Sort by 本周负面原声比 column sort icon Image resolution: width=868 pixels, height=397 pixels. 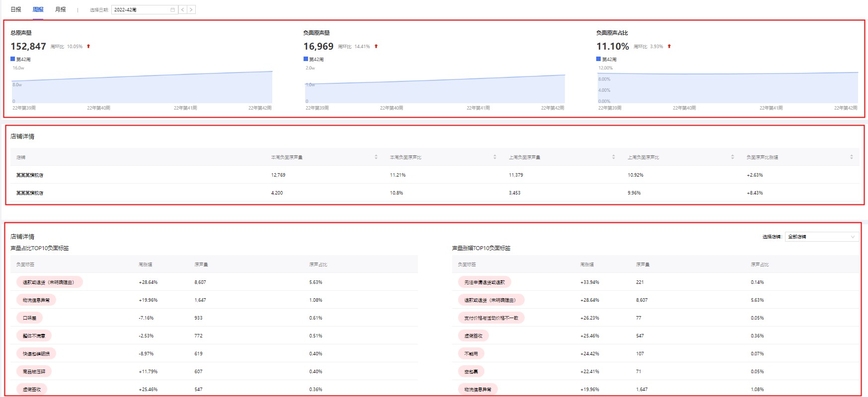495,157
